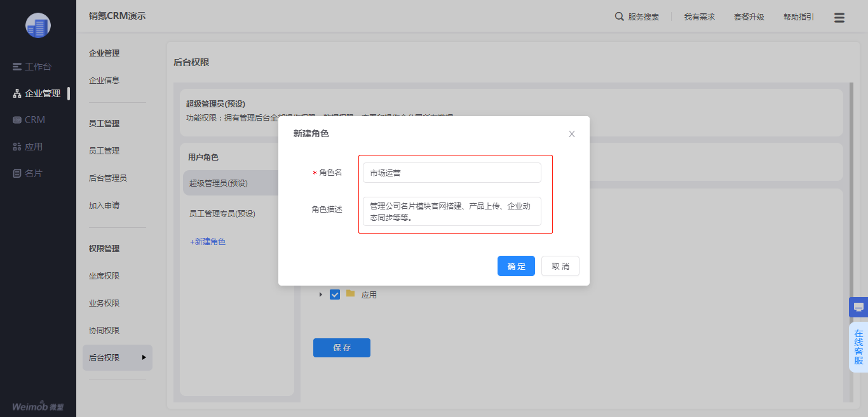
Task: Go to 后台管理员 page
Action: pyautogui.click(x=108, y=178)
